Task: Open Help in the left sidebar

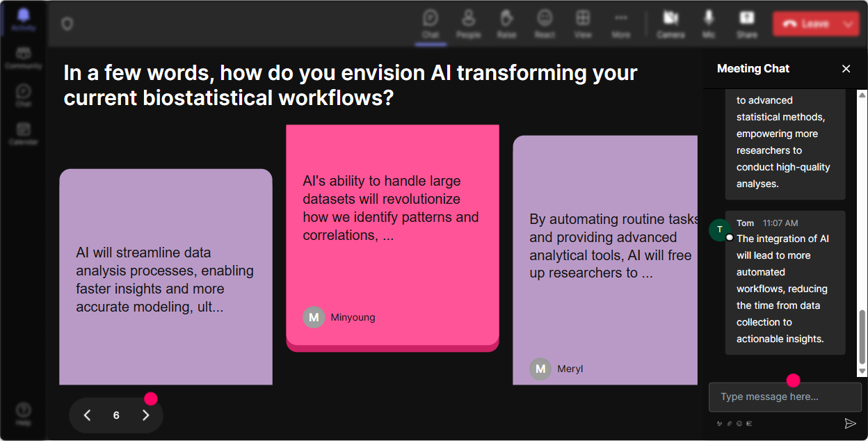Action: [x=23, y=413]
